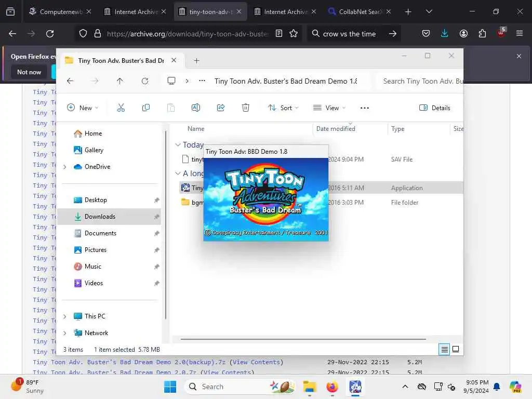Collapse the Today group
Screen dimensions: 532x399
coord(178,145)
